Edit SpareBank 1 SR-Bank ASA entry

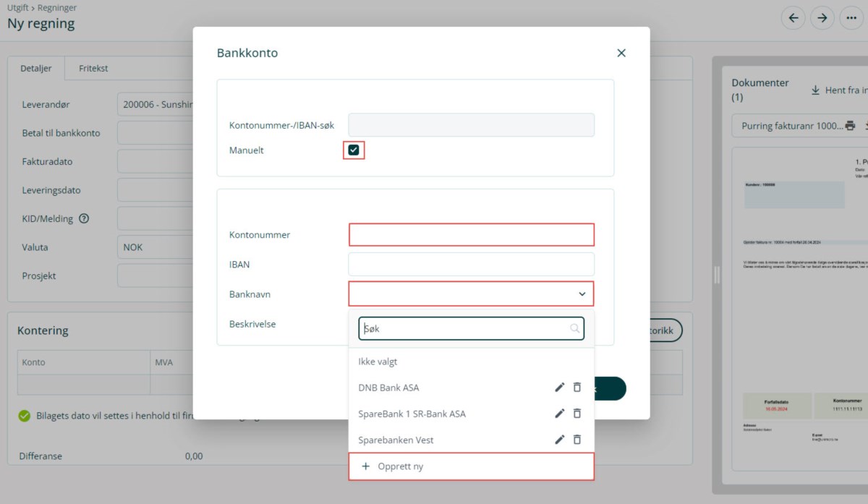click(559, 414)
